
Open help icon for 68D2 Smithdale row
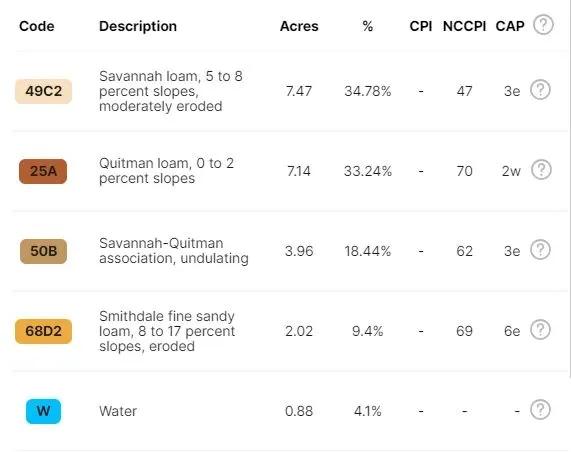click(x=540, y=329)
